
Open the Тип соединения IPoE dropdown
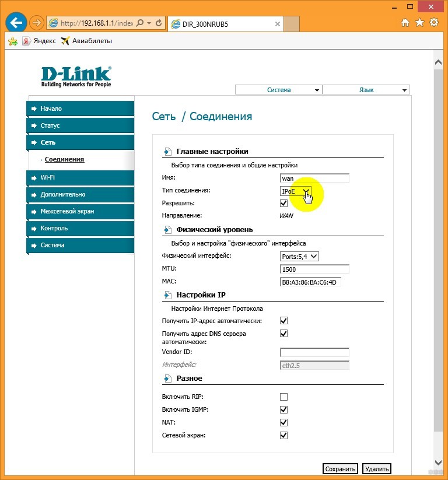[x=296, y=191]
